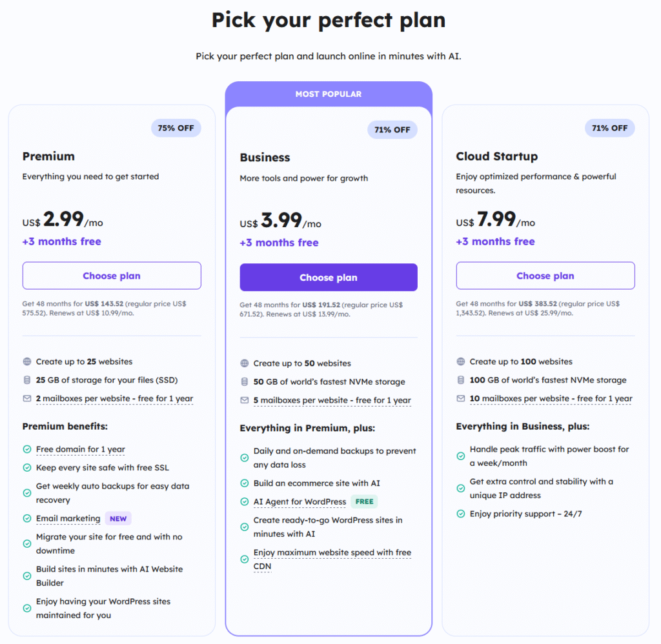Click envelope icon beside 10 mailboxes
Screen dimensions: 661x644
tap(461, 399)
